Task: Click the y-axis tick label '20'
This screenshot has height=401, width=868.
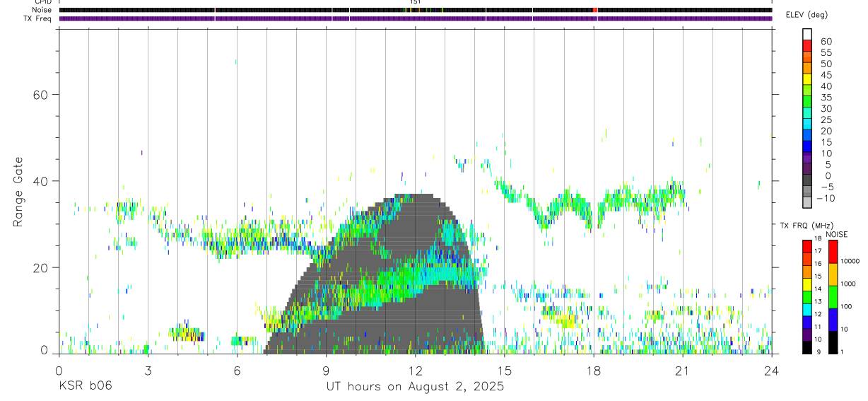Action: [40, 268]
